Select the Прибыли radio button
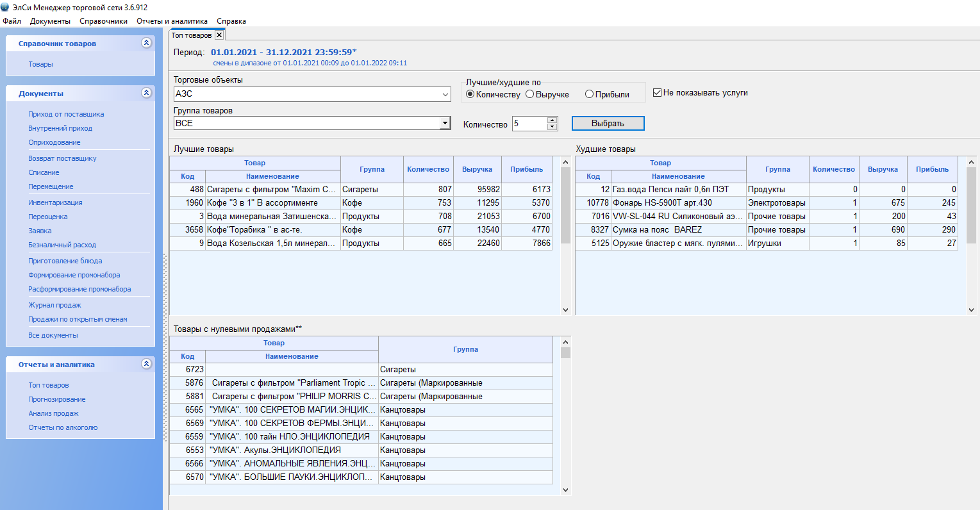This screenshot has width=980, height=510. pyautogui.click(x=589, y=94)
